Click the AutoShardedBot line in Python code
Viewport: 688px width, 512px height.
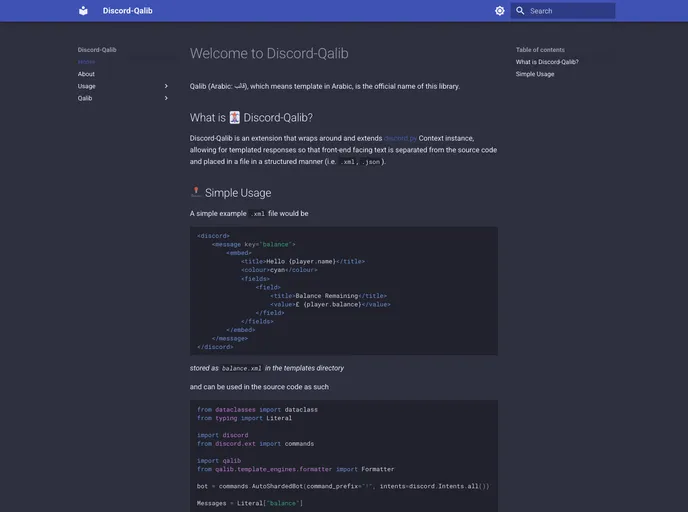point(343,486)
